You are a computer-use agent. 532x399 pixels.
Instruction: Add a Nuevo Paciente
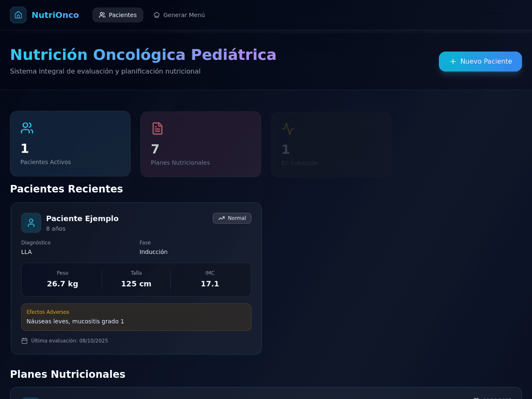[480, 62]
